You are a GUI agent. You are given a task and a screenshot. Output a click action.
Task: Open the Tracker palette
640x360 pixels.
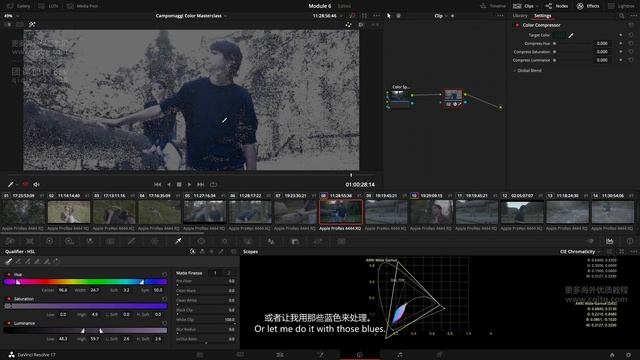click(x=224, y=241)
